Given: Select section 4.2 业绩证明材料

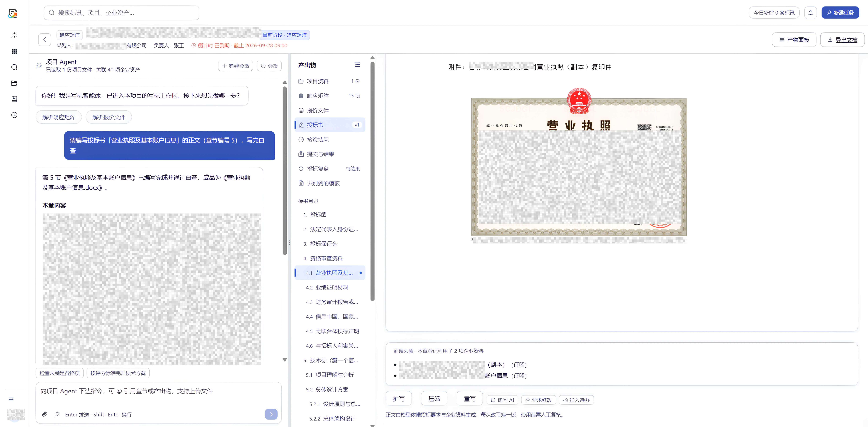Looking at the screenshot, I should [x=330, y=288].
